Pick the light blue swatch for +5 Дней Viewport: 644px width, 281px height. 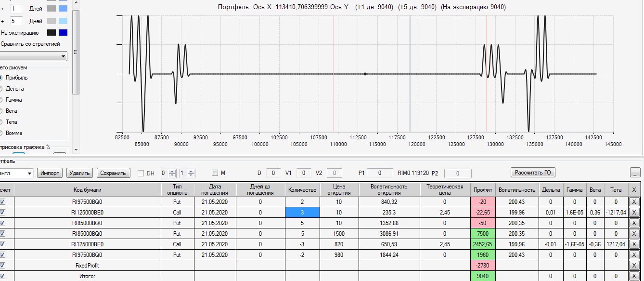pos(63,21)
